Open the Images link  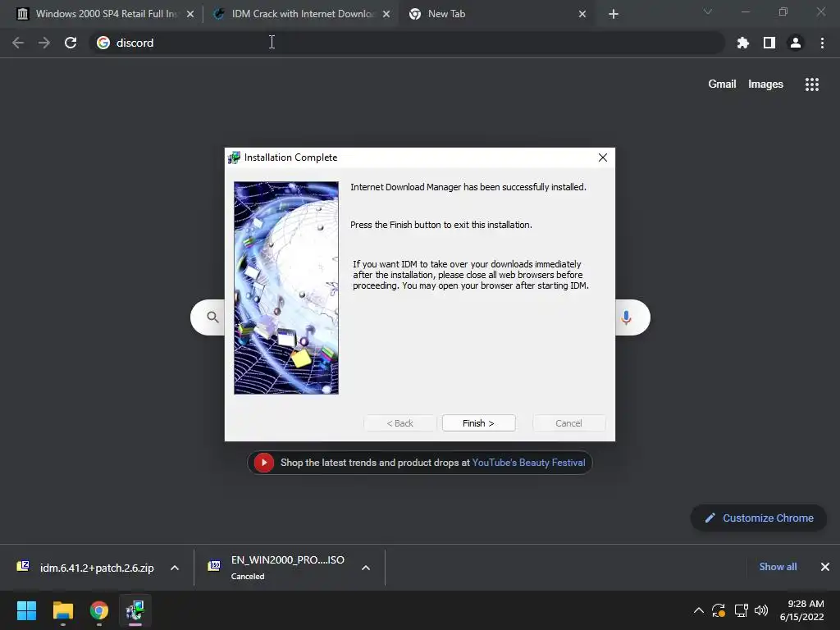click(765, 84)
